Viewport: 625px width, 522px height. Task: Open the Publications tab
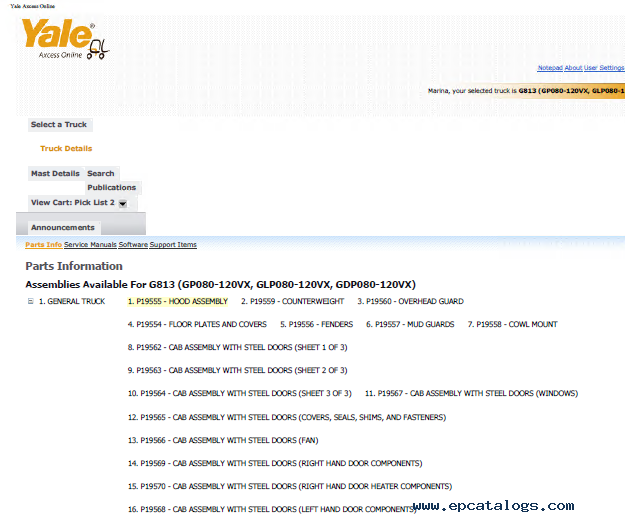click(x=112, y=188)
